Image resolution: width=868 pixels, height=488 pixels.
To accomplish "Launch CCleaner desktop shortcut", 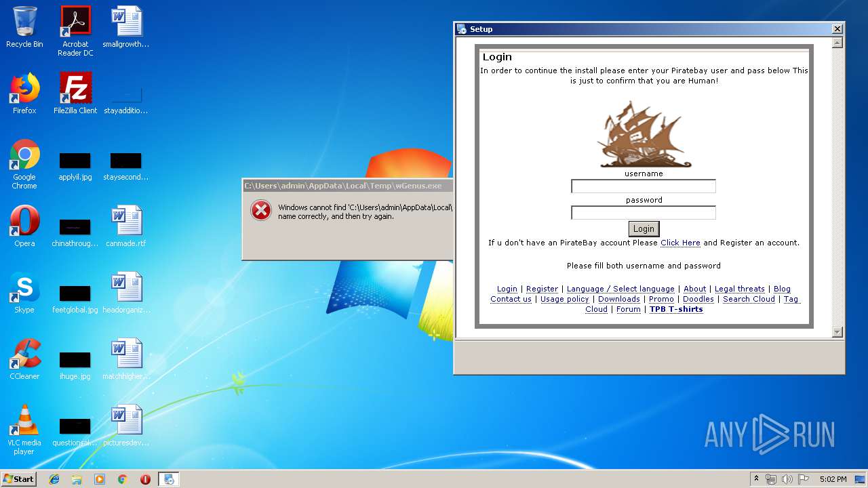I will 24,359.
